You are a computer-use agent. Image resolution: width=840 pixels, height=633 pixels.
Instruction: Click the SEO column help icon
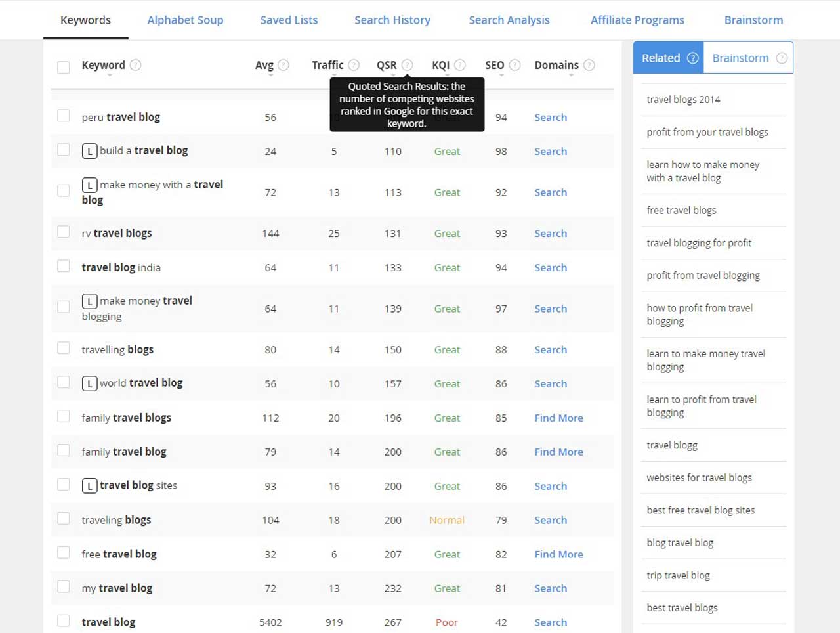click(x=515, y=65)
